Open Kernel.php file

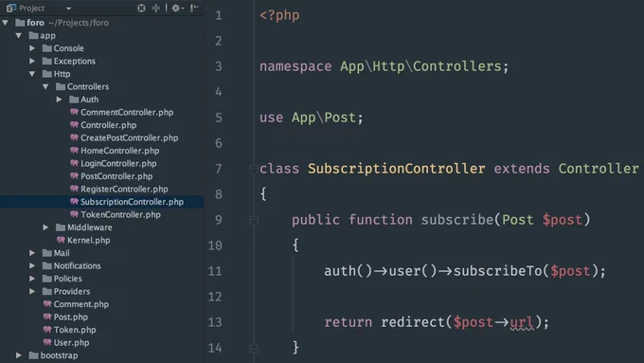(x=89, y=240)
